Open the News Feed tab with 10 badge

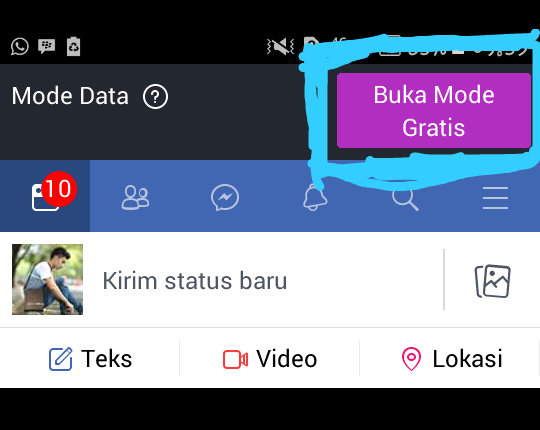[45, 196]
